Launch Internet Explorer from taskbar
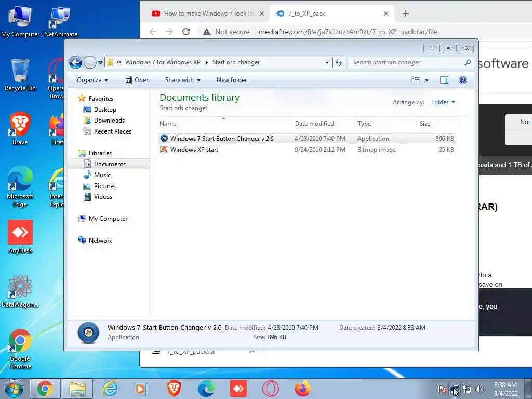 click(x=110, y=389)
